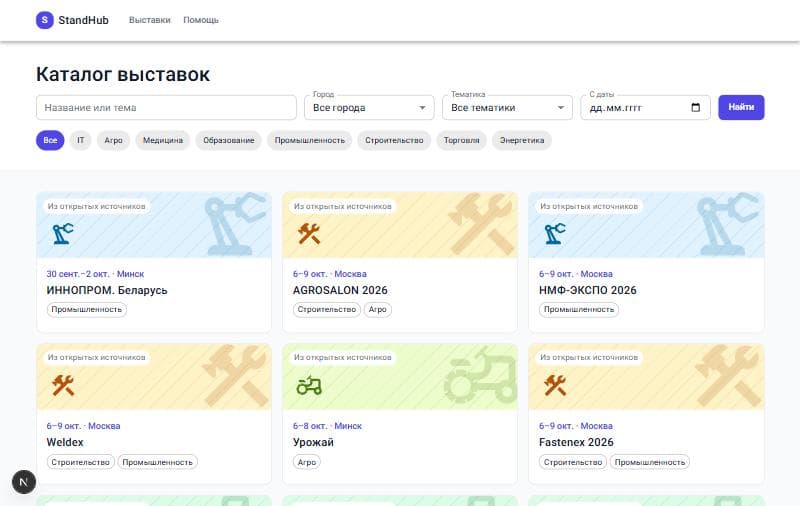Click Промышленность tag on НМФ-ЭКСПО 2026 card
This screenshot has width=800, height=506.
coord(579,310)
